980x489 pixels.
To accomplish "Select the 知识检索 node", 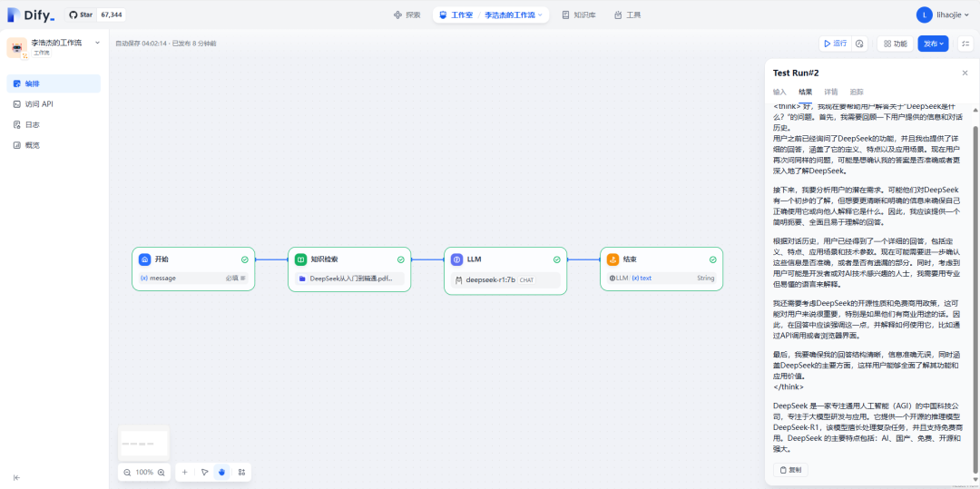I will coord(349,269).
